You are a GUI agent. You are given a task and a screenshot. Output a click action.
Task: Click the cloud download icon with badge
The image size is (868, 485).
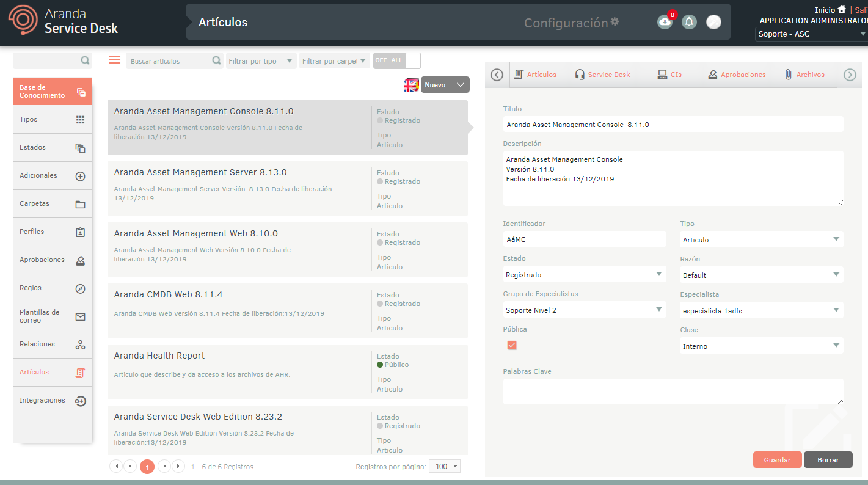tap(665, 22)
